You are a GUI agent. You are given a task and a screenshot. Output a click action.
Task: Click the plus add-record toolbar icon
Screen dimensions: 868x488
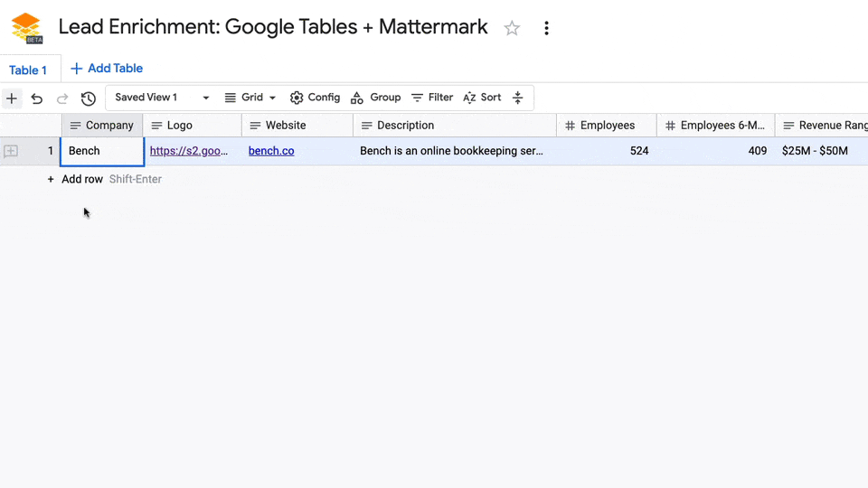pyautogui.click(x=12, y=99)
